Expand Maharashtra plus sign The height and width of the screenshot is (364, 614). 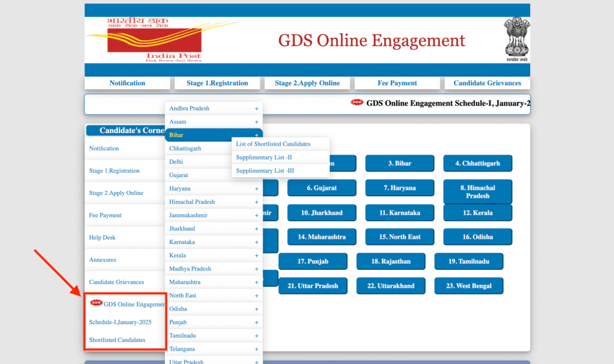[257, 282]
